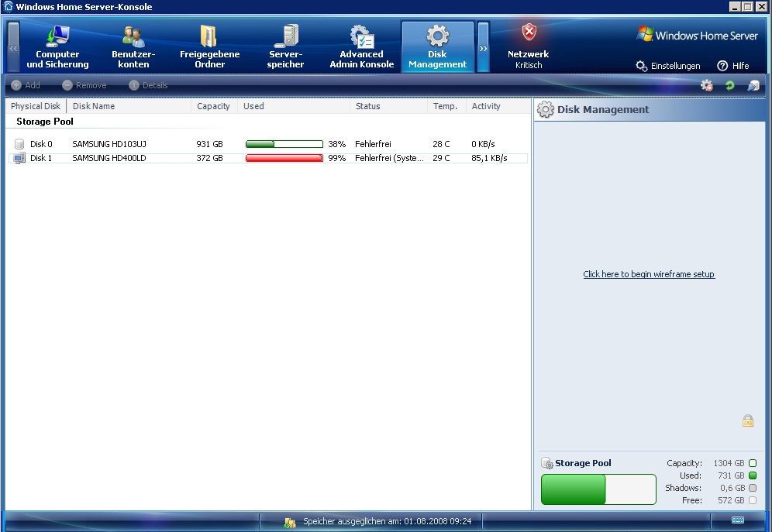Click the Storage Pool group header in the list
This screenshot has height=532, width=772.
(45, 122)
